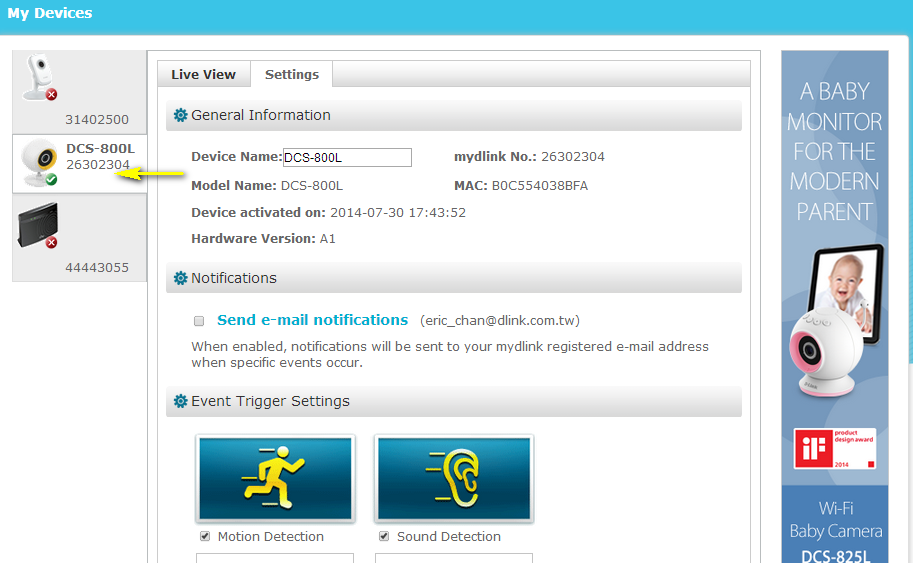Enable the Send e-mail notifications checkbox

point(199,321)
